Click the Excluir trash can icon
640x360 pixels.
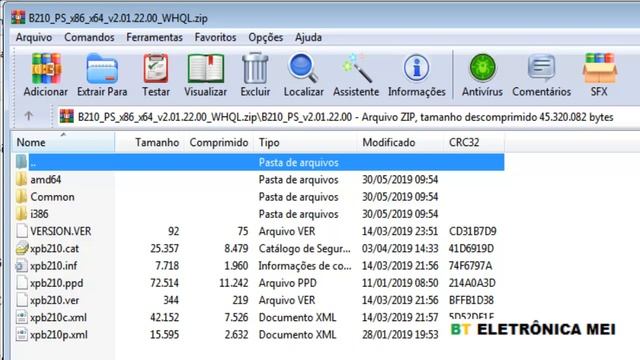click(255, 69)
